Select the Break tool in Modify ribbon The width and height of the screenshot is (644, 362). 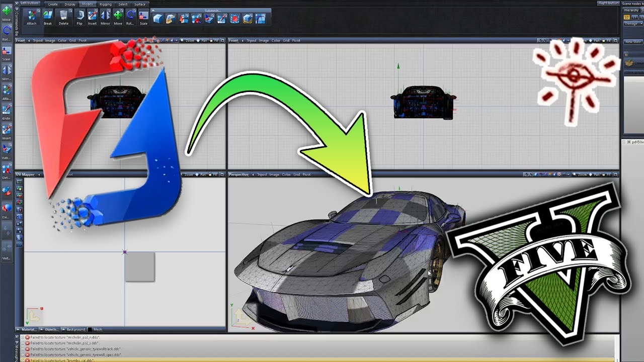coord(48,18)
